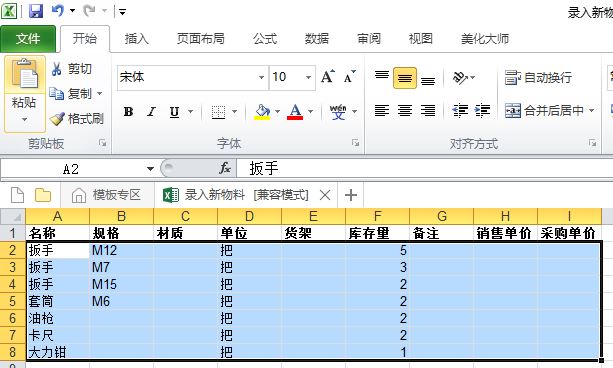Viewport: 613px width, 368px height.
Task: Click the fx insert function icon
Action: pos(225,169)
